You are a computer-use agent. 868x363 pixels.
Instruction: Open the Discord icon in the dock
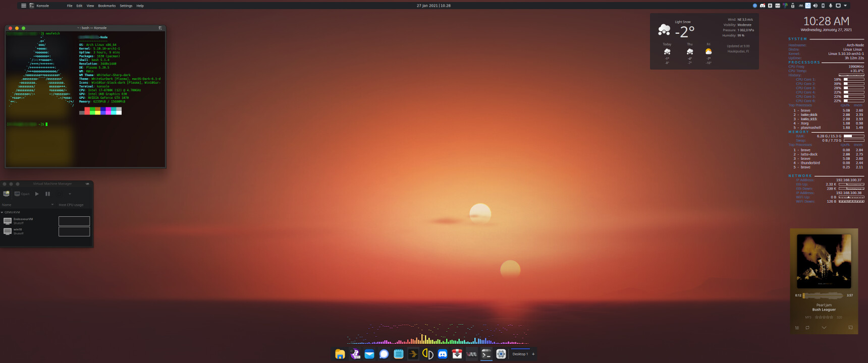pos(443,354)
